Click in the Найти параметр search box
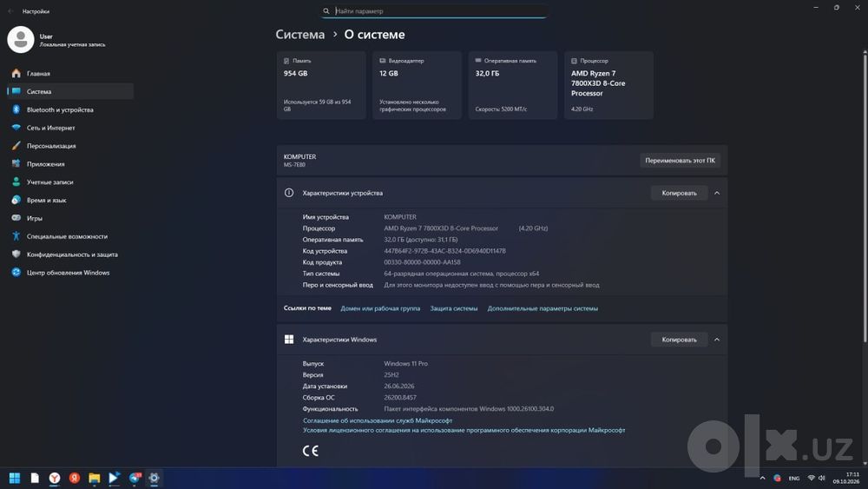 tap(434, 11)
